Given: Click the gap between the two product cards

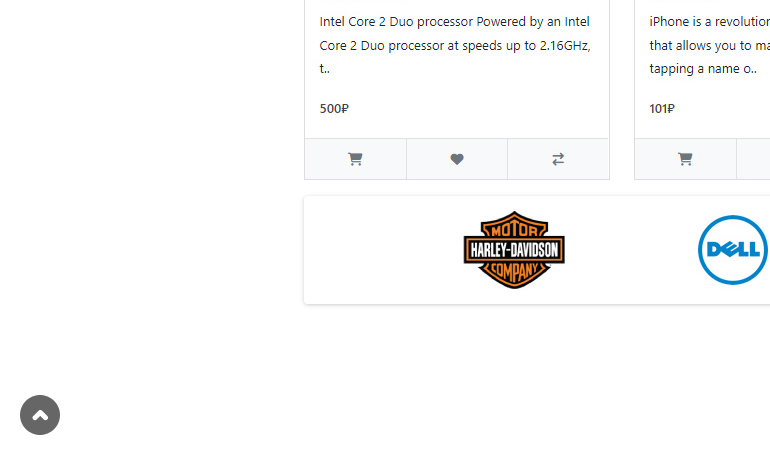Looking at the screenshot, I should pyautogui.click(x=622, y=88).
